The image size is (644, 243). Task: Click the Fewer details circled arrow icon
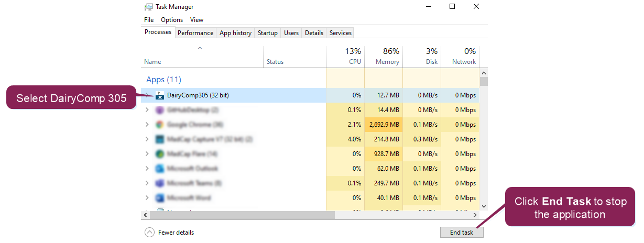click(x=150, y=232)
